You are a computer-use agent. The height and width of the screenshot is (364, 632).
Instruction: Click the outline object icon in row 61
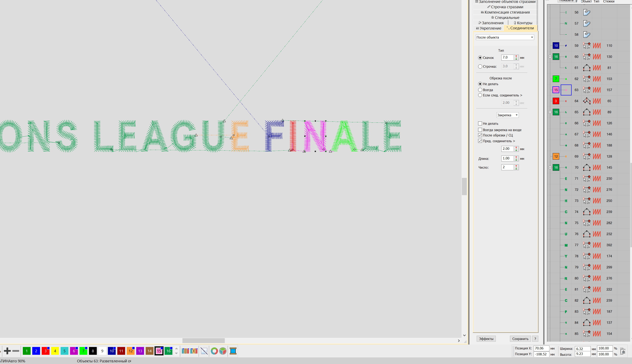click(587, 68)
